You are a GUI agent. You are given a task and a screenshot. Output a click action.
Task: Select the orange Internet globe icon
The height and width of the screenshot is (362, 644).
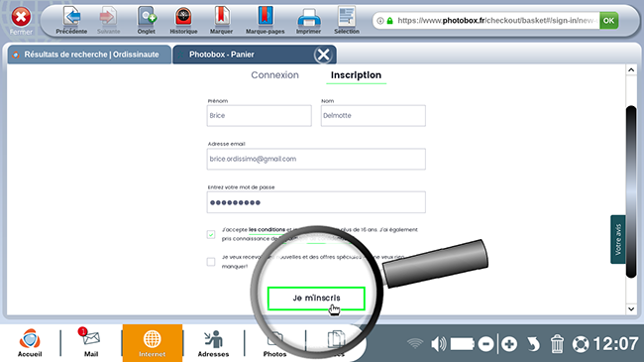tap(152, 343)
